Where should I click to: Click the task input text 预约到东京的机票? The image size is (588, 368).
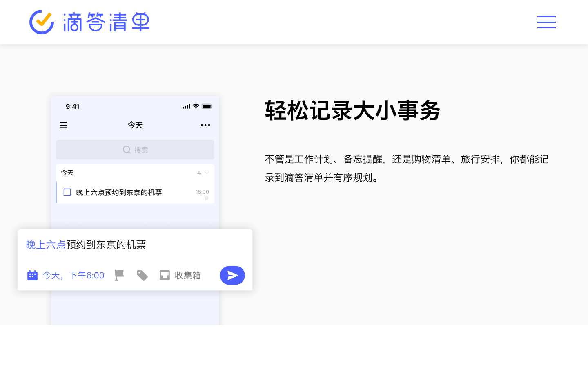106,245
